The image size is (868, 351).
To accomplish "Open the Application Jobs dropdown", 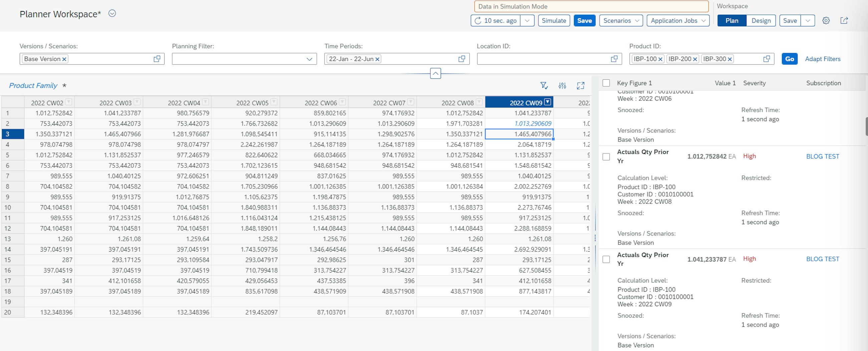I will pyautogui.click(x=678, y=21).
